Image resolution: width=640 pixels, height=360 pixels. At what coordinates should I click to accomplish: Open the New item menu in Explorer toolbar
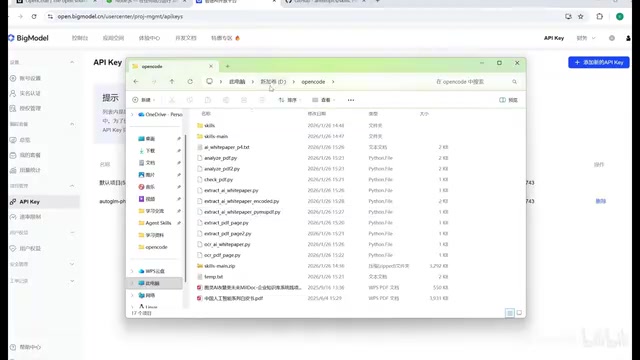(x=144, y=100)
